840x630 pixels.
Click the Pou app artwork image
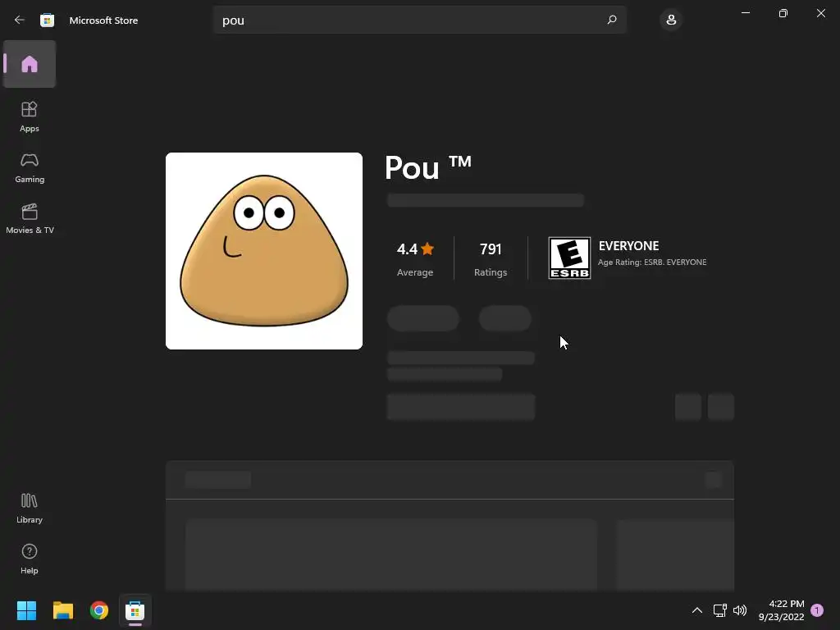264,251
